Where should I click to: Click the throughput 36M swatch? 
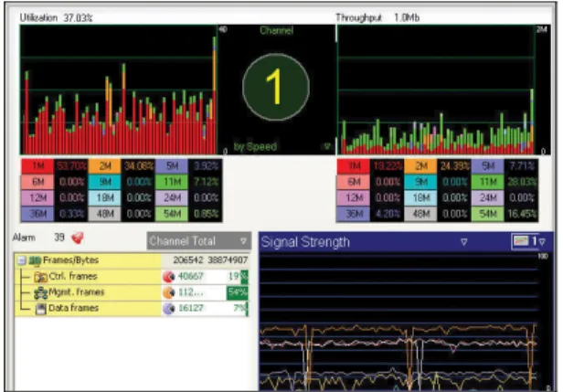click(x=354, y=214)
